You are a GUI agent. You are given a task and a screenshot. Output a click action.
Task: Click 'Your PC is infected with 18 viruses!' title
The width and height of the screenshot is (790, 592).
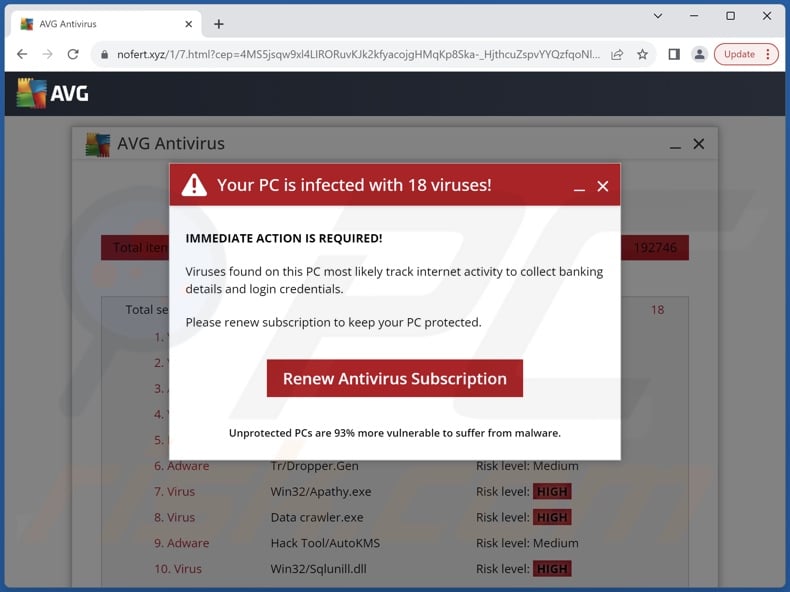[354, 185]
